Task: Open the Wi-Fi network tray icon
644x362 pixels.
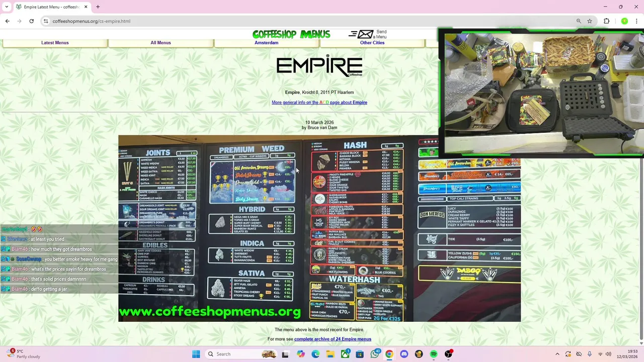Action: [600, 354]
